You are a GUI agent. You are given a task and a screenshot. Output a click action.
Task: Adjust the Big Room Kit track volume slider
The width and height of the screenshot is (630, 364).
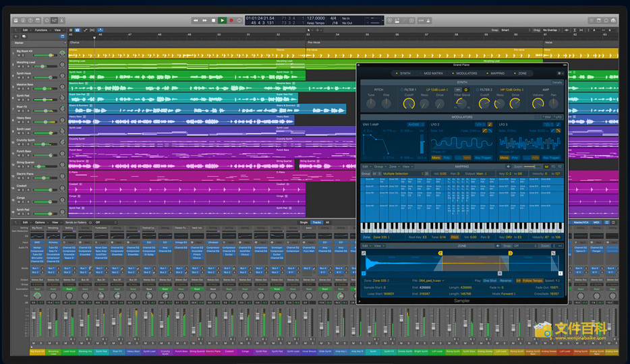point(45,55)
